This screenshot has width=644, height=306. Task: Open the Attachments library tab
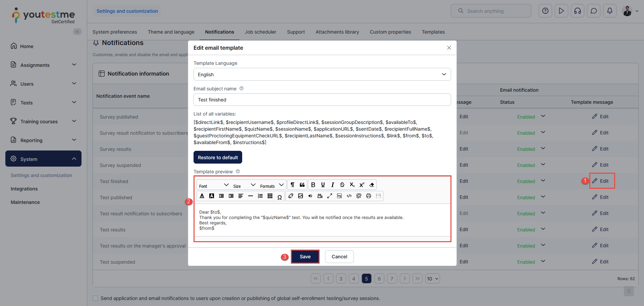(x=337, y=32)
